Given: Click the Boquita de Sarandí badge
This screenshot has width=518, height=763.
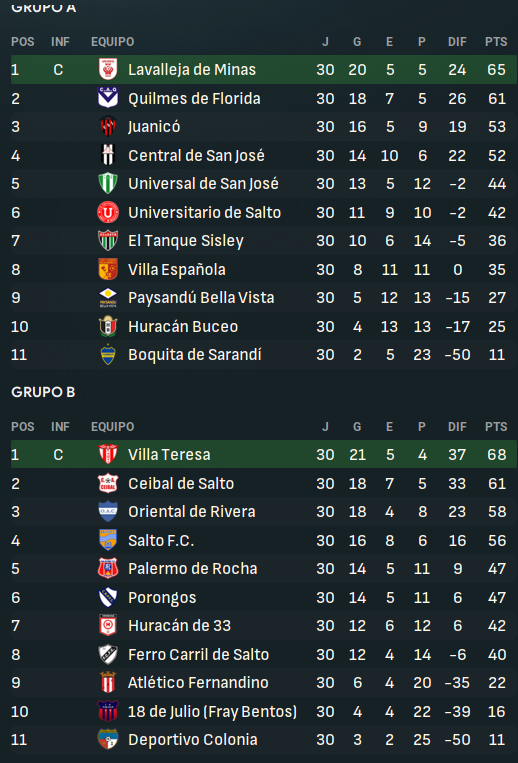Looking at the screenshot, I should coord(108,355).
